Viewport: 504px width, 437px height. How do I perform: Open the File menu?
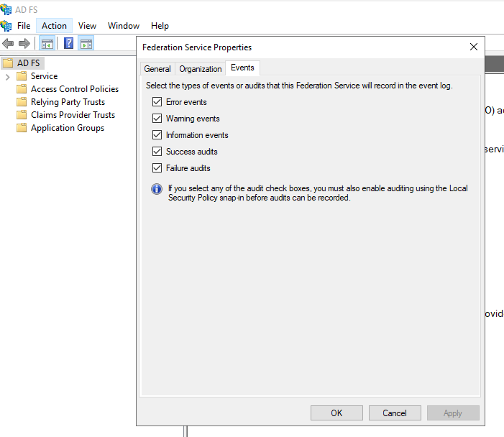click(24, 26)
